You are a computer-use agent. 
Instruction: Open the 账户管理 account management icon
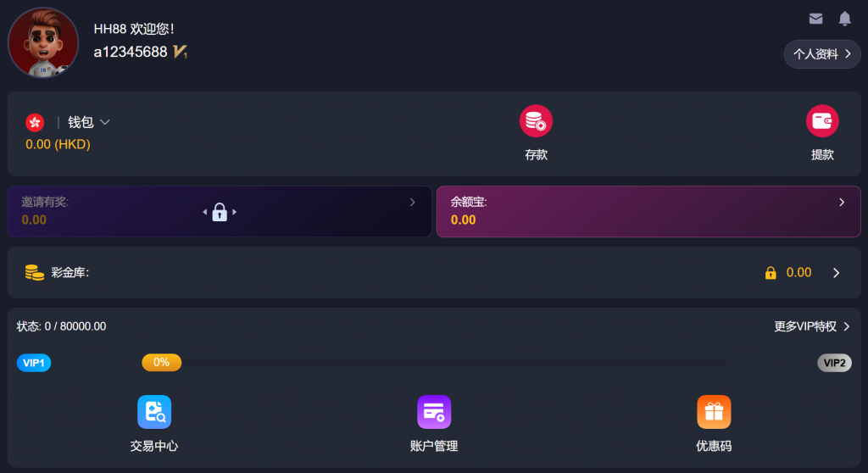pyautogui.click(x=433, y=411)
